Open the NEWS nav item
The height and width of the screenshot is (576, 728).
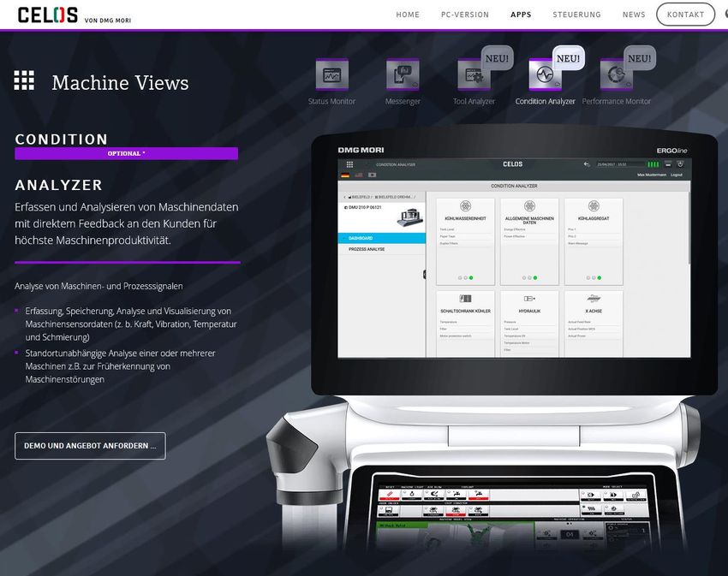pyautogui.click(x=634, y=15)
